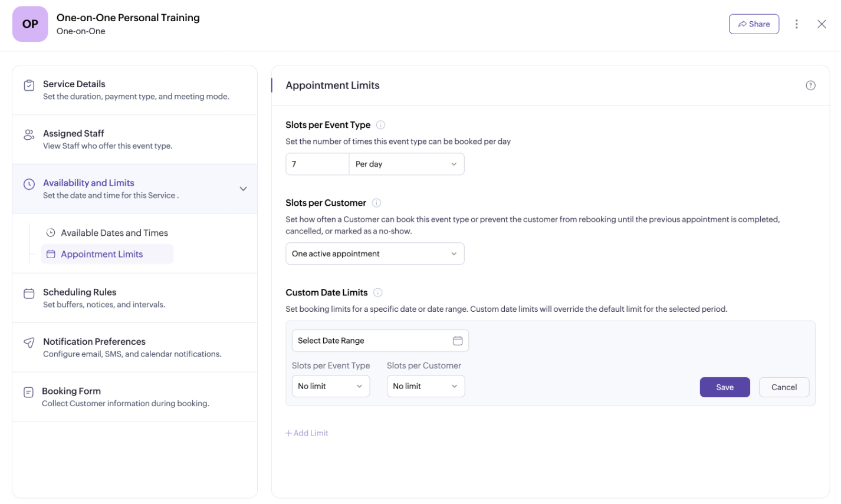Screen dimensions: 841x504
Task: Save the custom date limit
Action: click(725, 387)
